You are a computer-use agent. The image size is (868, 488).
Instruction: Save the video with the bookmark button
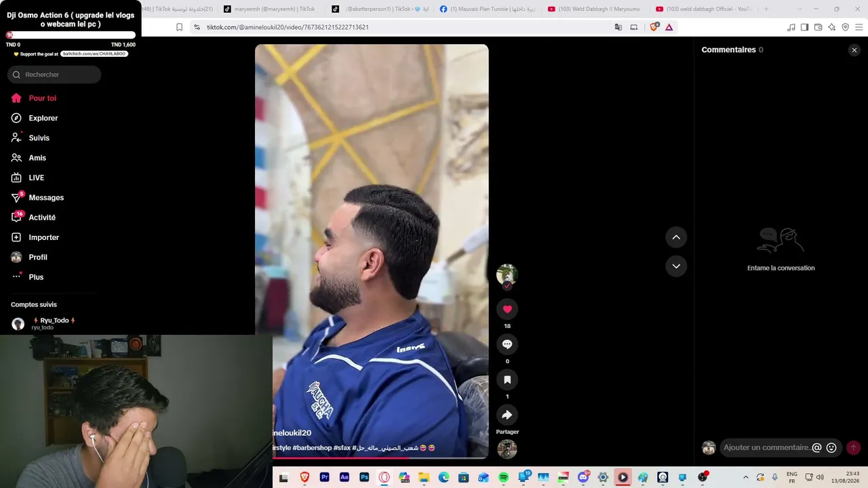coord(507,380)
